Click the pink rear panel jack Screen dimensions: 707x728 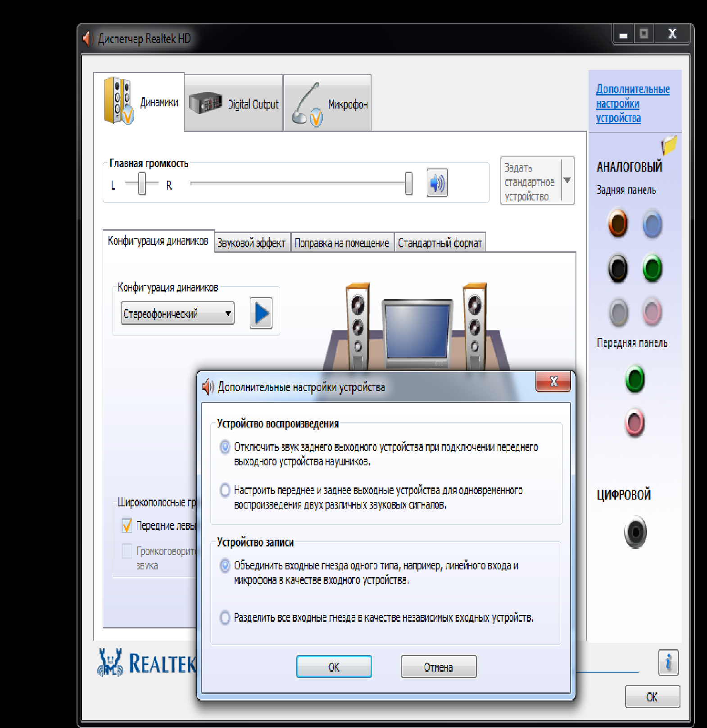(x=652, y=312)
